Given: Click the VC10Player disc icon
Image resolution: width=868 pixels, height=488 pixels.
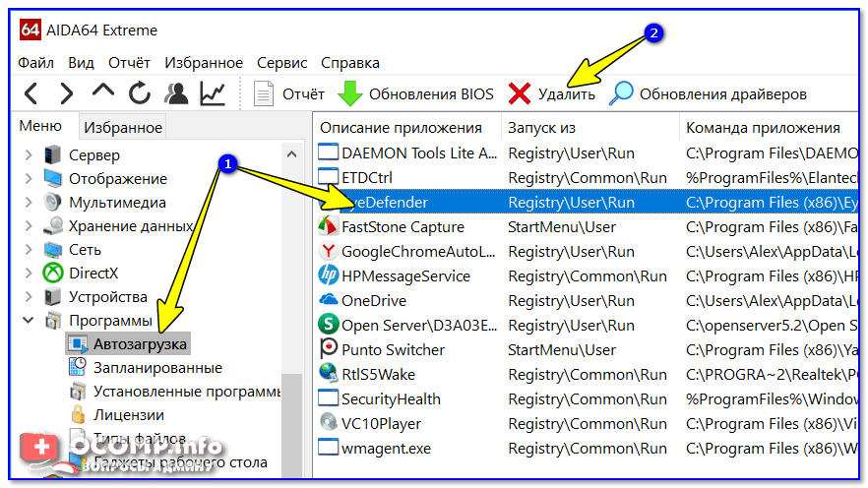Looking at the screenshot, I should 328,423.
